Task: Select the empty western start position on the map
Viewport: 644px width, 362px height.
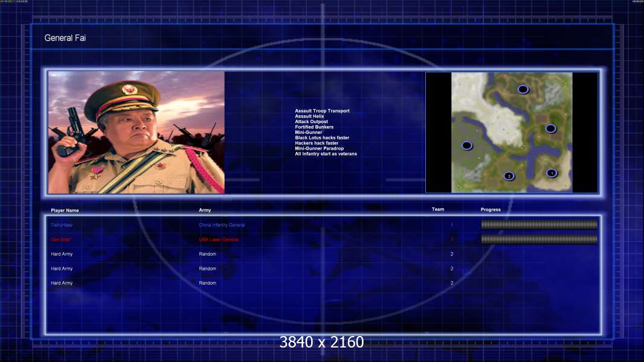Action: point(466,145)
